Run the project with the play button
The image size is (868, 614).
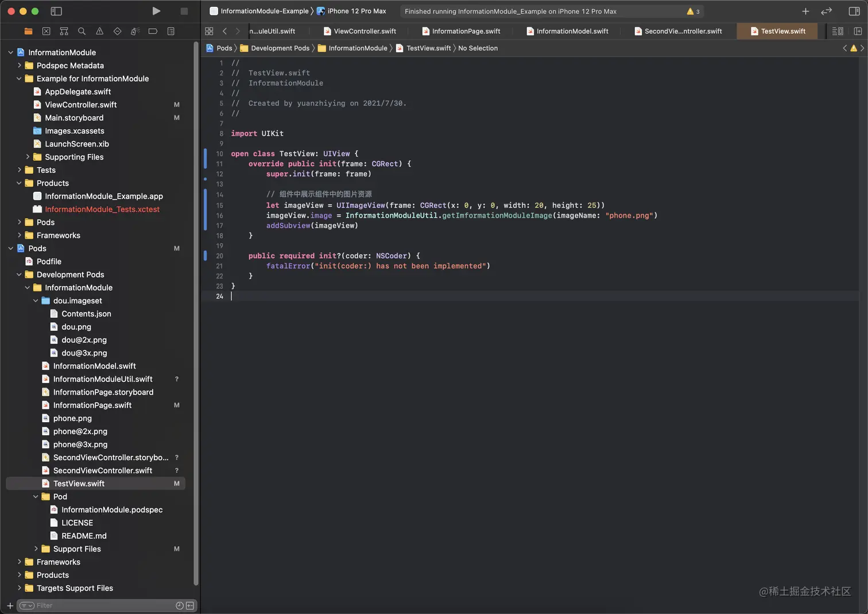tap(156, 11)
